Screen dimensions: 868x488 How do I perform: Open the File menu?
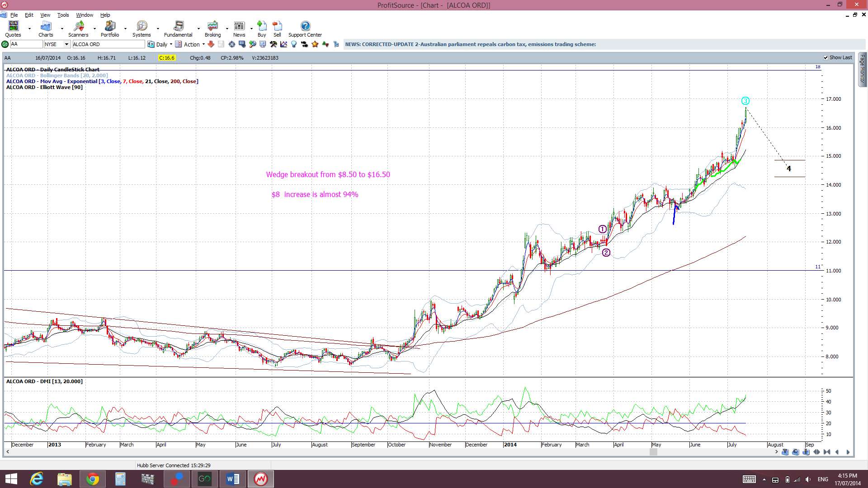pos(14,15)
